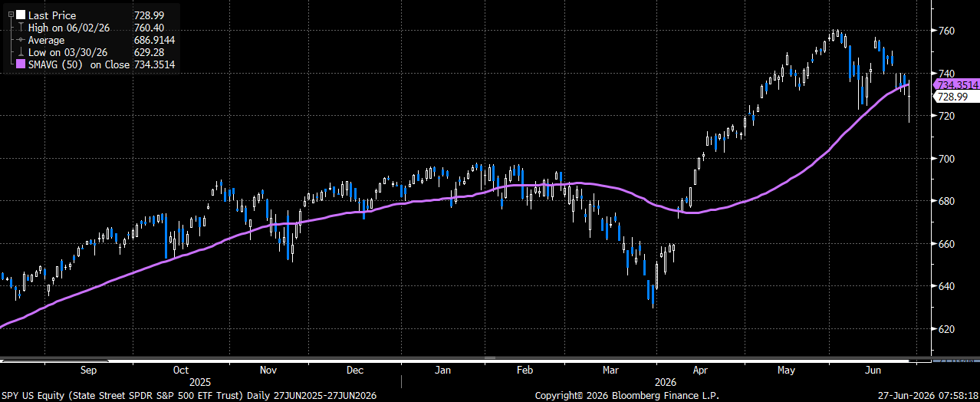Screen dimensions: 980x402
Task: Click the Low marker icon in the legend
Action: 21,52
